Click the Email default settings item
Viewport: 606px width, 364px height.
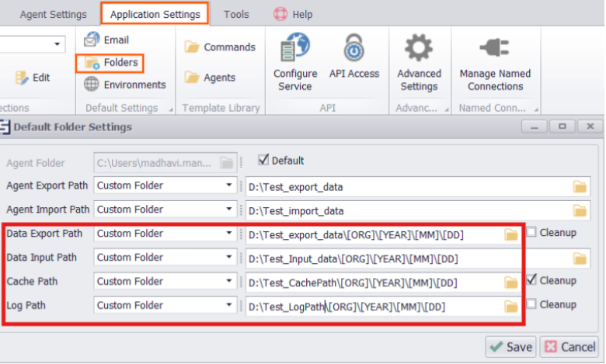tap(106, 40)
